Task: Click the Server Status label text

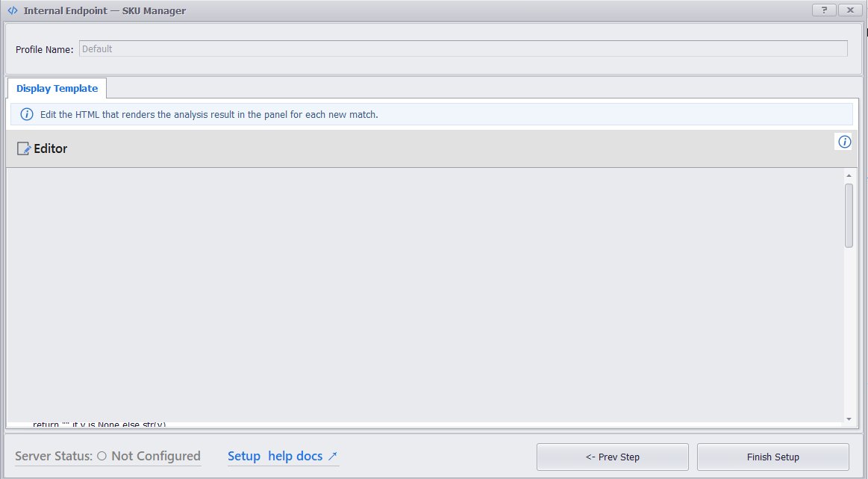Action: pyautogui.click(x=54, y=457)
